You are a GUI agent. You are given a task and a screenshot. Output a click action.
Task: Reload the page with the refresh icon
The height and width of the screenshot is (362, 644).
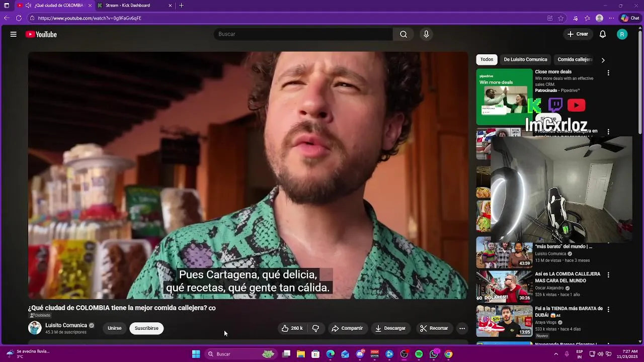tap(19, 18)
